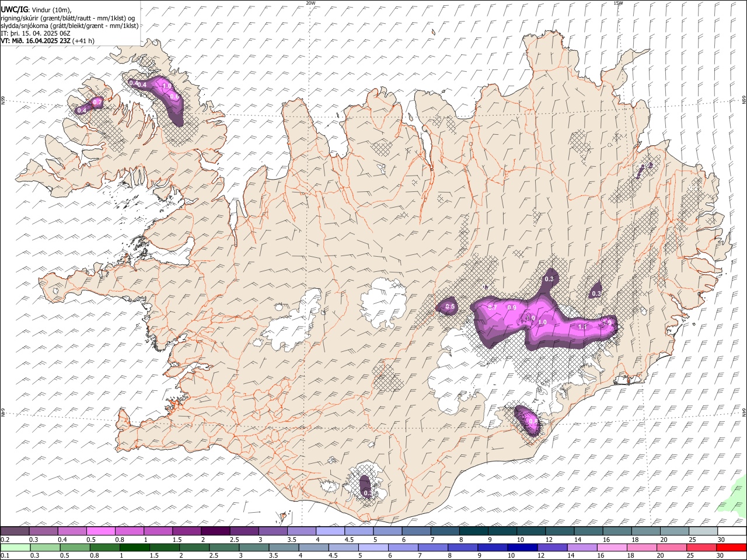Click the pale periwinkle 4 swatch in upper legend
The width and height of the screenshot is (747, 560).
[330, 531]
